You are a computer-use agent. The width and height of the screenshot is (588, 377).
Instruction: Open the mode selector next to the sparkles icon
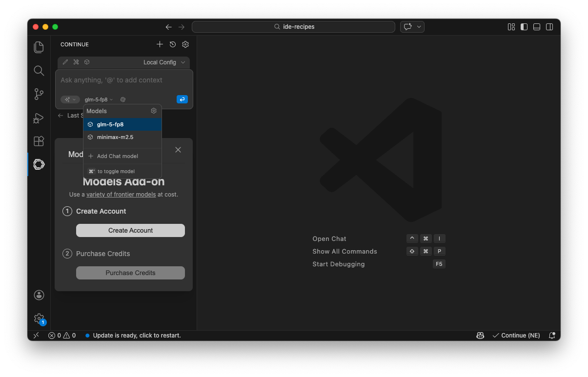[x=70, y=99]
